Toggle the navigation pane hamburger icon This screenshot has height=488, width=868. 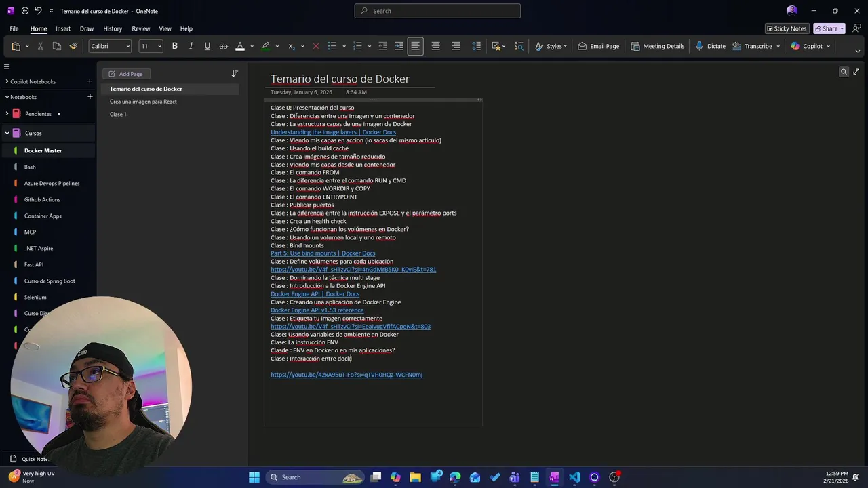[x=7, y=66]
